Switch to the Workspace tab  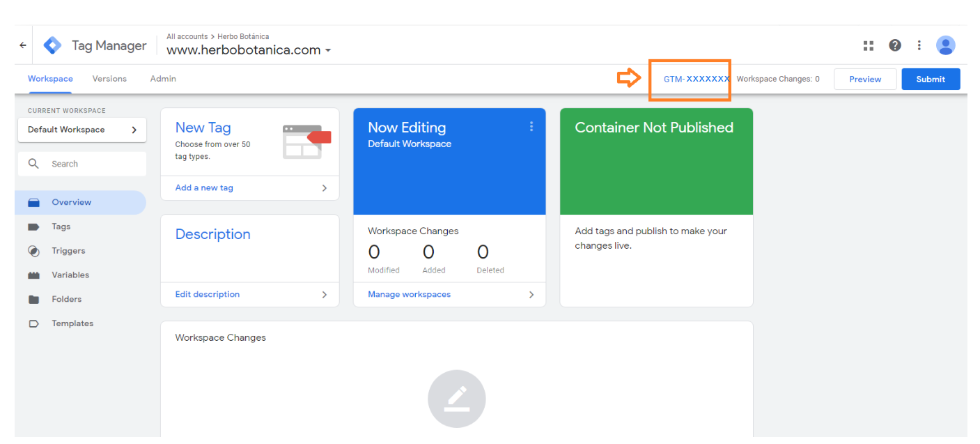(50, 79)
